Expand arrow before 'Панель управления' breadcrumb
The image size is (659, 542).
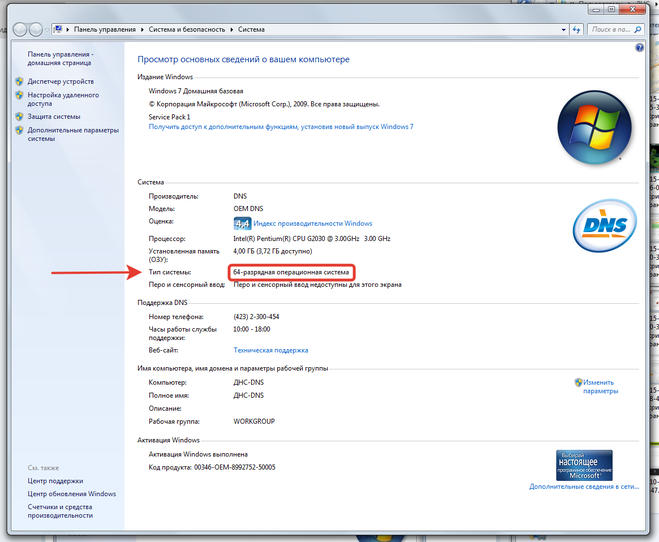(x=68, y=29)
